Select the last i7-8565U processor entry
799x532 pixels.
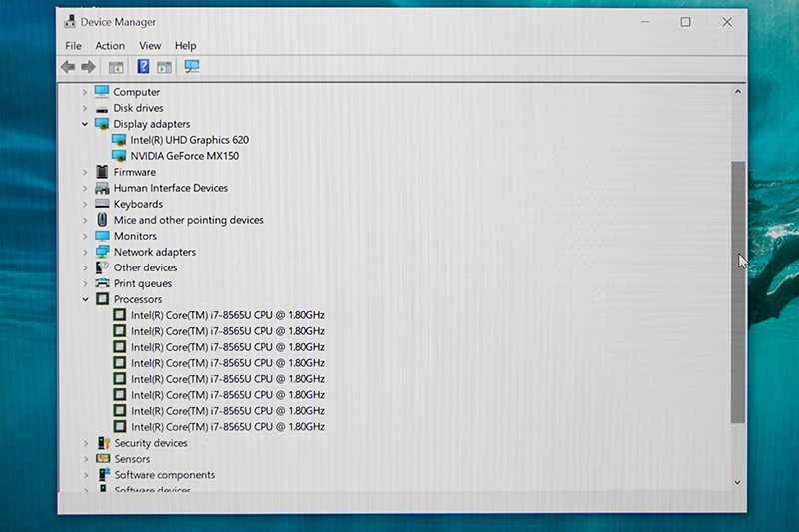pyautogui.click(x=228, y=426)
